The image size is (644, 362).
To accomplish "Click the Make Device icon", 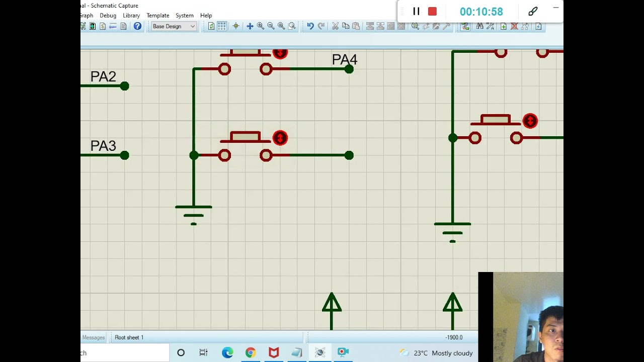I will [x=426, y=26].
